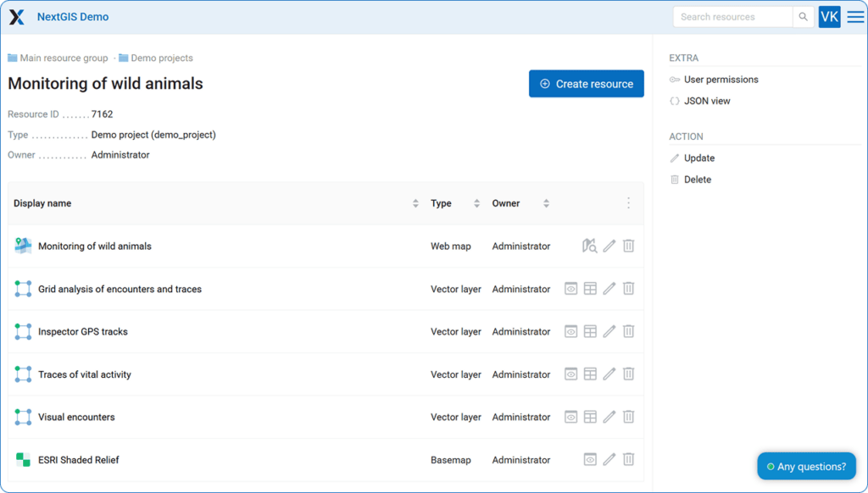Screen dimensions: 868x493
Task: Delete the Traces of vital activity layer
Action: click(x=629, y=374)
